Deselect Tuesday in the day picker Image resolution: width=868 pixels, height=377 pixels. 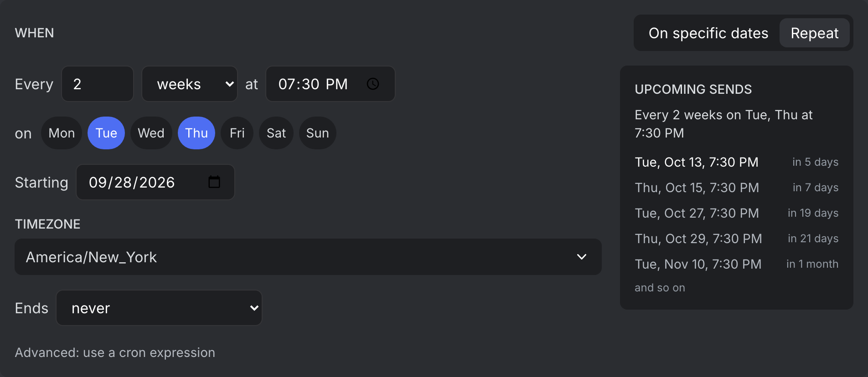coord(106,133)
